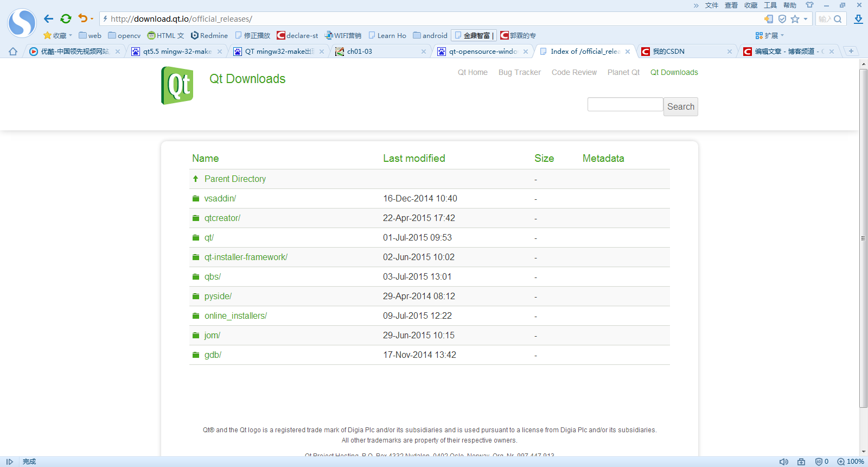Open the web bookmark folder
This screenshot has width=868, height=467.
click(x=90, y=35)
